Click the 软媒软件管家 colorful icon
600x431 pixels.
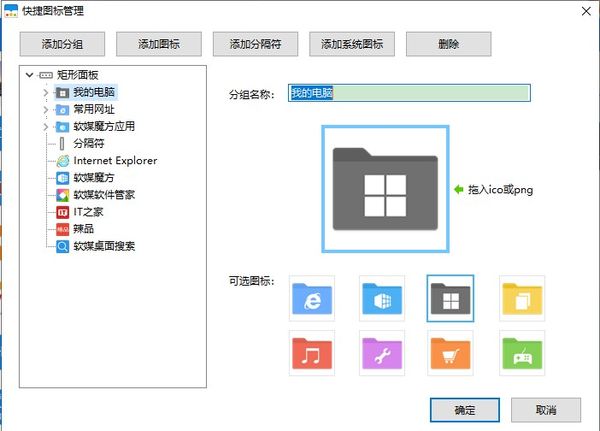62,195
